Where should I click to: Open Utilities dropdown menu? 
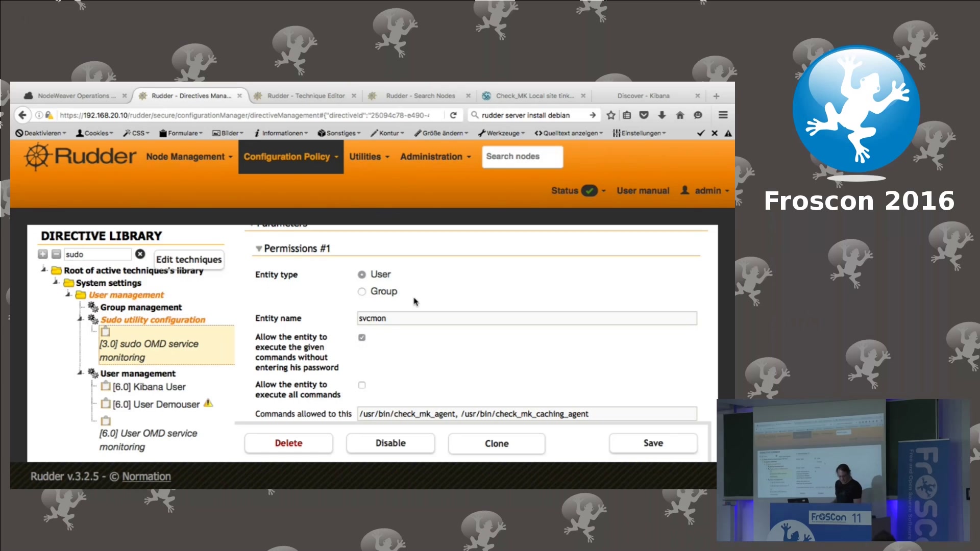pos(370,157)
